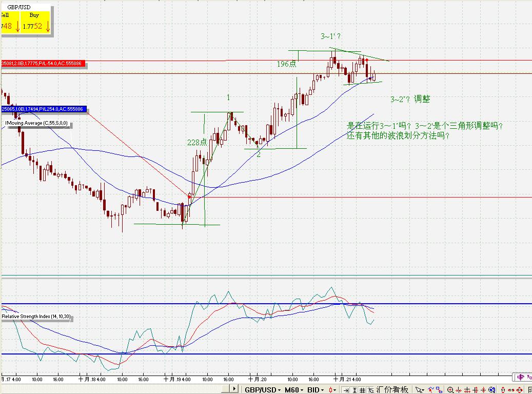Click the Moving Average indicator label
Image resolution: width=532 pixels, height=394 pixels.
38,123
